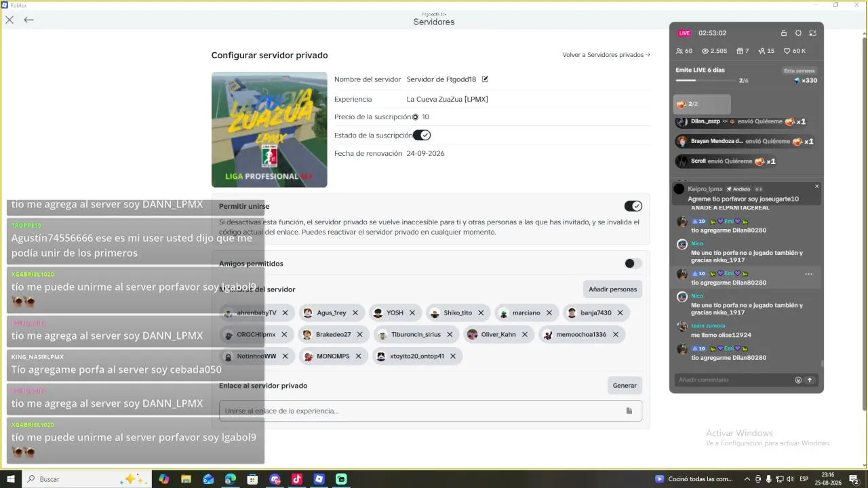
Task: Open the notifications center icon
Action: 854,479
